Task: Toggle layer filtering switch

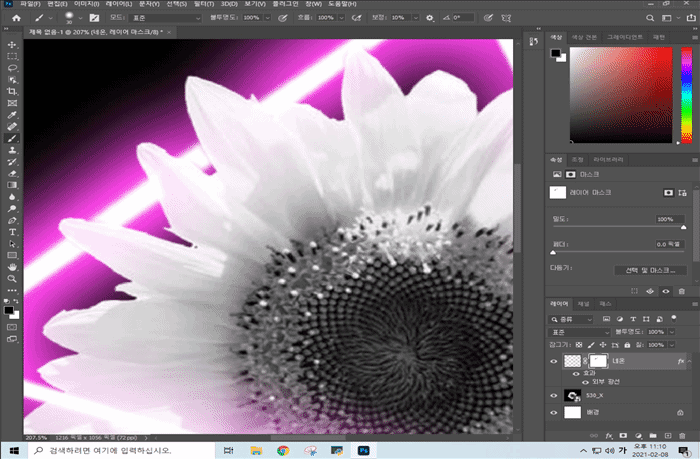Action: tap(674, 318)
